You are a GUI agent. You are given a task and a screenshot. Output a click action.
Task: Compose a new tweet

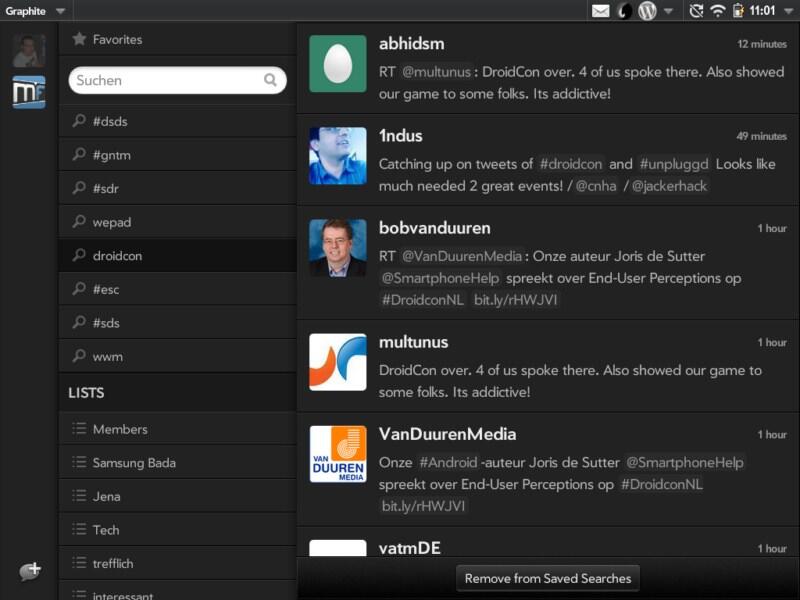point(30,570)
